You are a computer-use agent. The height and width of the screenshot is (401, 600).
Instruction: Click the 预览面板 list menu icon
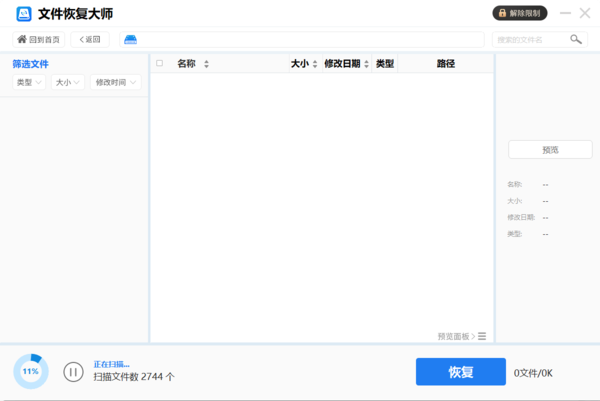coord(482,336)
